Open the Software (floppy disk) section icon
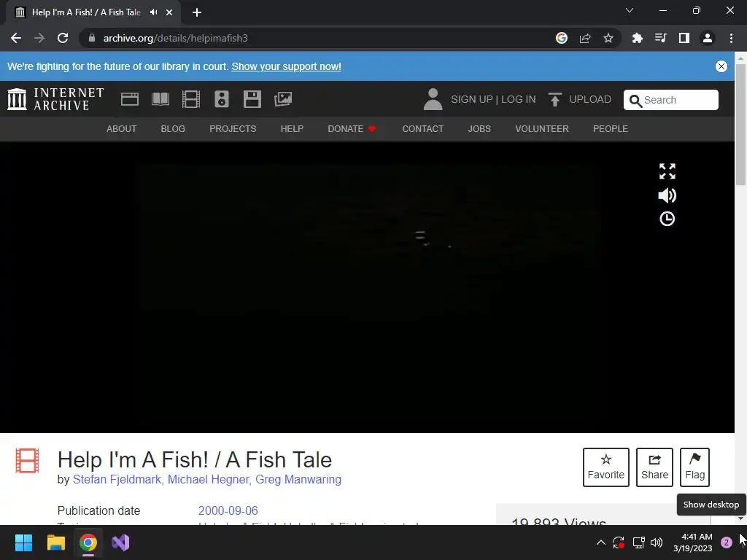747x560 pixels. point(252,99)
